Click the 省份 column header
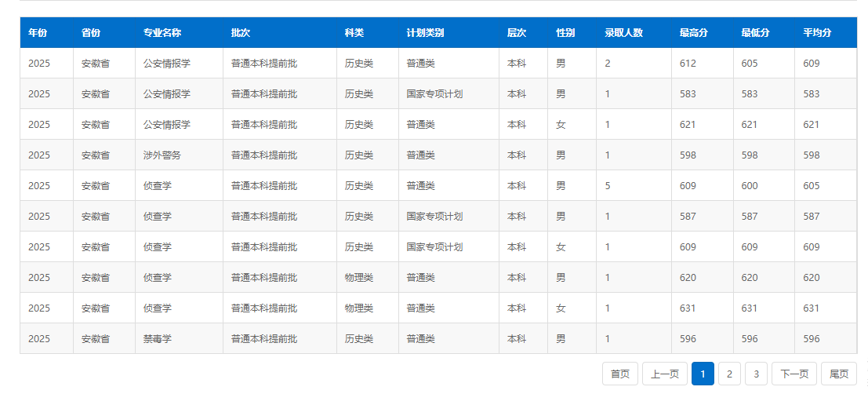This screenshot has height=394, width=868. click(x=91, y=33)
